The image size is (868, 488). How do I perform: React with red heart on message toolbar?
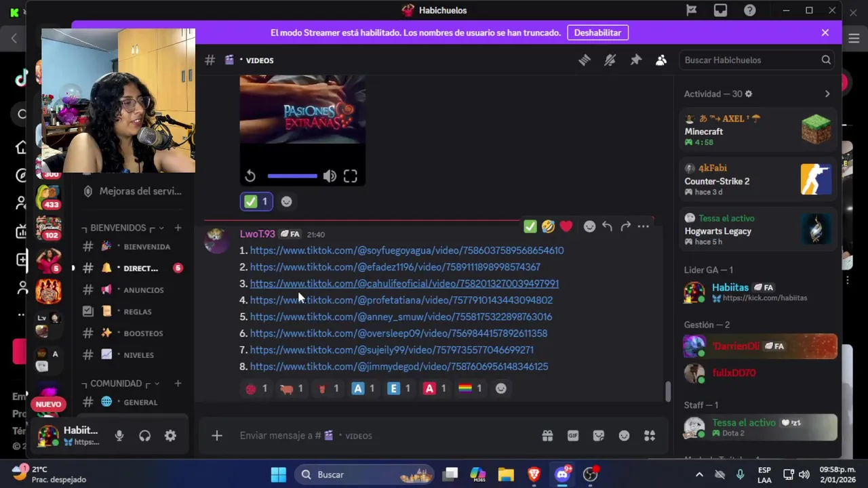point(566,226)
